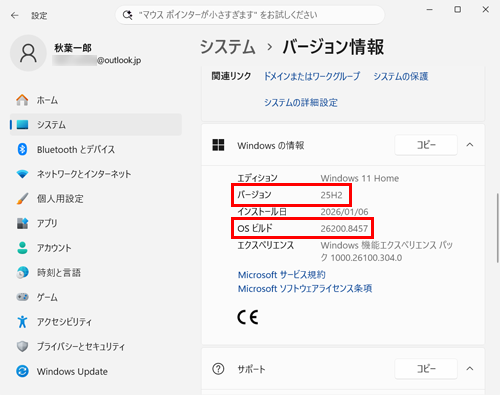500x395 pixels.
Task: Minimize the Settings window
Action: [x=430, y=10]
